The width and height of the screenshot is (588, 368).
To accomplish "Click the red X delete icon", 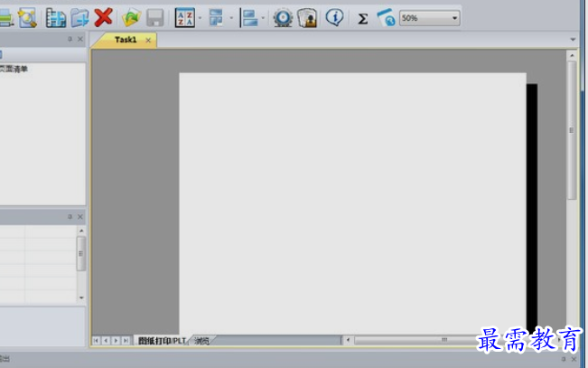I will [x=103, y=17].
